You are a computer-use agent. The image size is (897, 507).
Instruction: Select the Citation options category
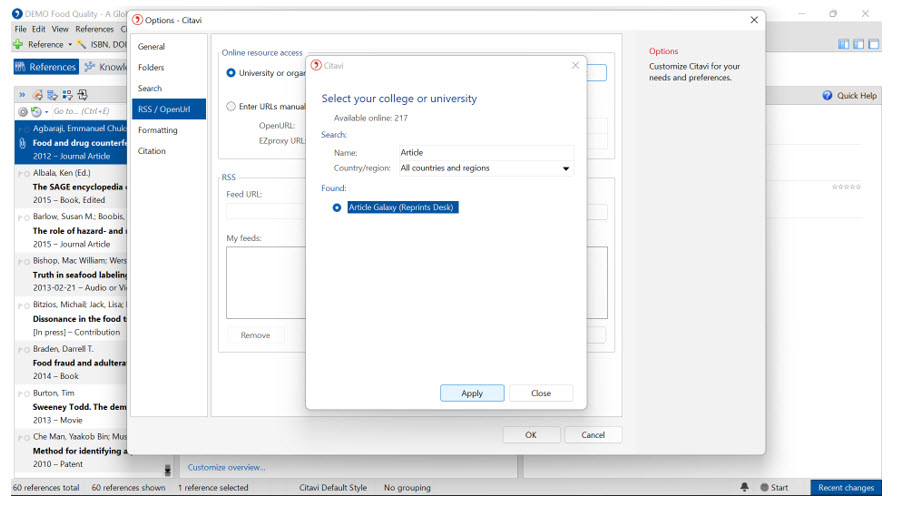pos(168,151)
